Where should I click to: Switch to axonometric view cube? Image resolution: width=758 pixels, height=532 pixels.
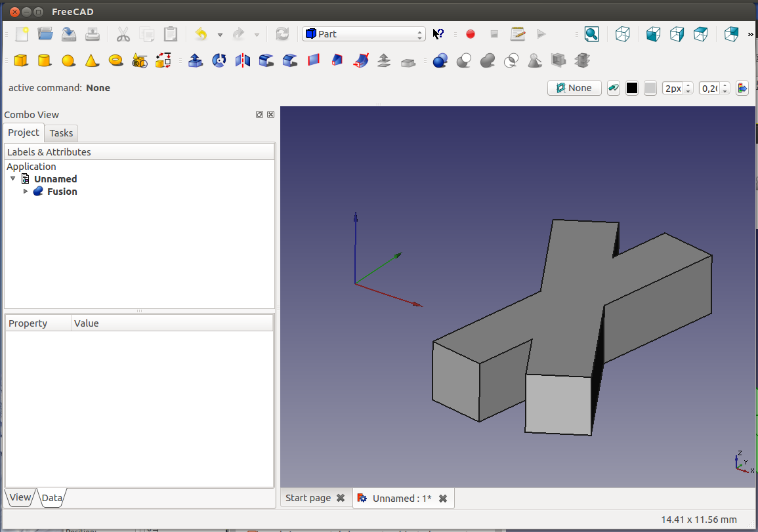pyautogui.click(x=623, y=34)
